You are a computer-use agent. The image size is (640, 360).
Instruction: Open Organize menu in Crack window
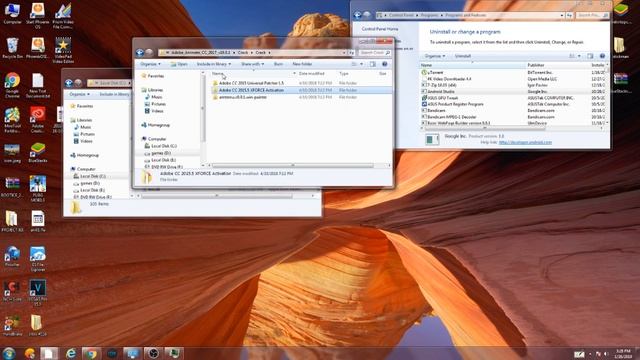(x=150, y=64)
